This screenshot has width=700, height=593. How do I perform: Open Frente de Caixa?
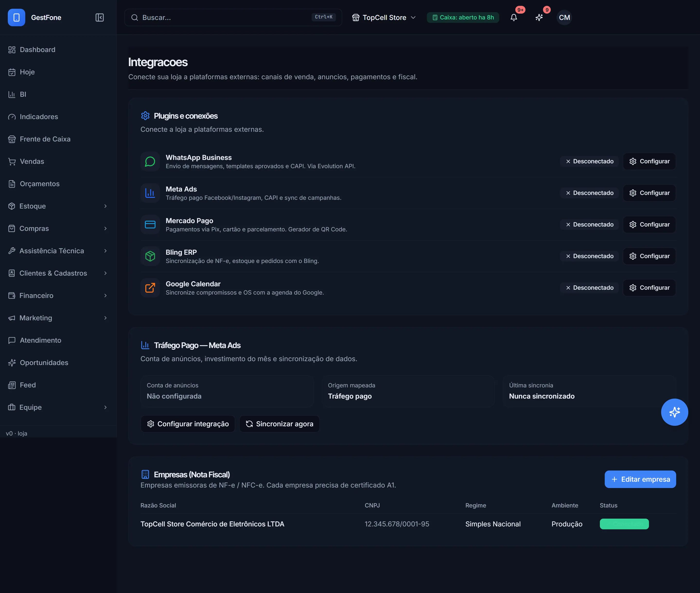(59, 139)
